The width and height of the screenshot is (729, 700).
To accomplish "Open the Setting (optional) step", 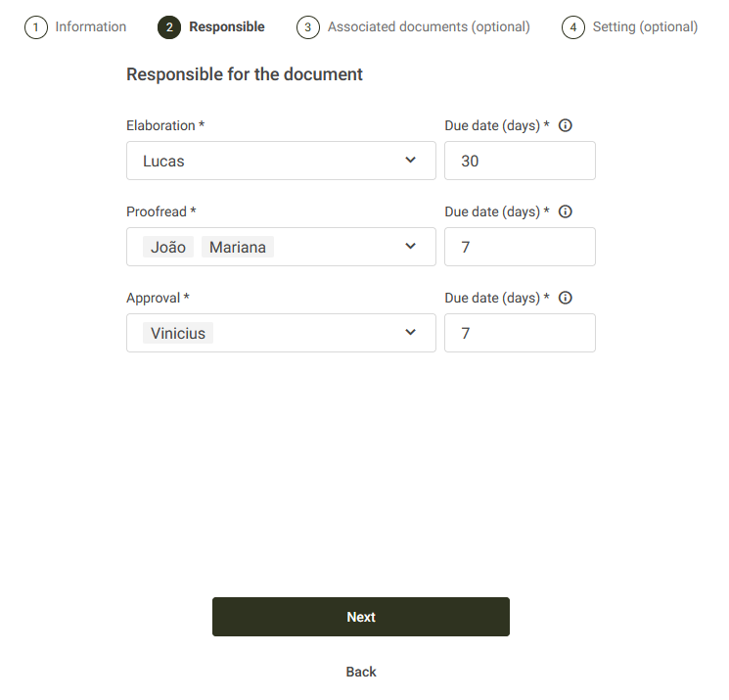I will 645,27.
